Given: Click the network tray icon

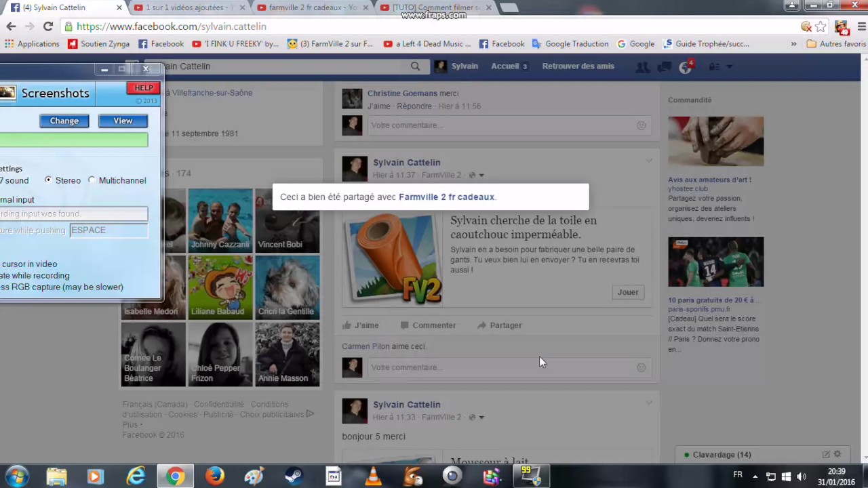Looking at the screenshot, I should 771,476.
